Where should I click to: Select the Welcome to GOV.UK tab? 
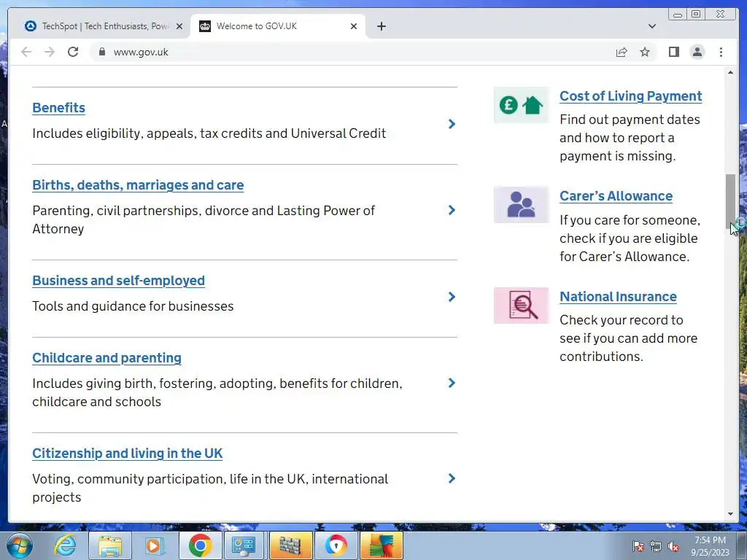[278, 26]
